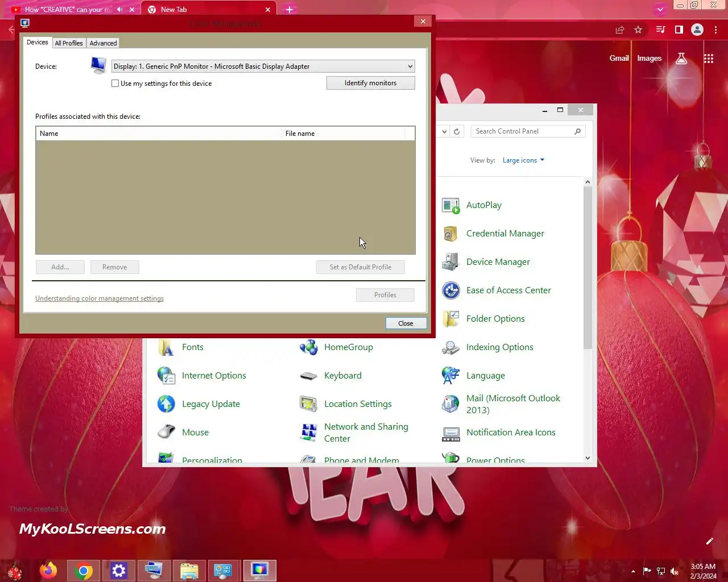
Task: Click the Control Panel scroll up arrow
Action: (x=588, y=182)
